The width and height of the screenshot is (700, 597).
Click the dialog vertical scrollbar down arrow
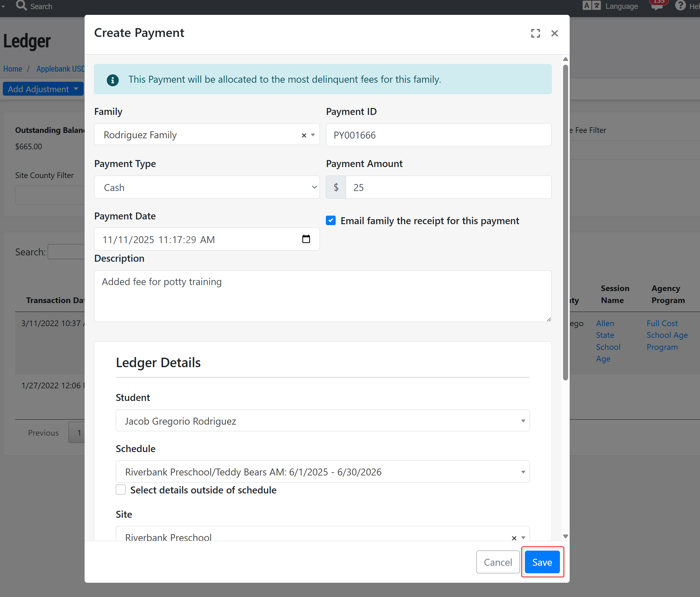(x=565, y=536)
